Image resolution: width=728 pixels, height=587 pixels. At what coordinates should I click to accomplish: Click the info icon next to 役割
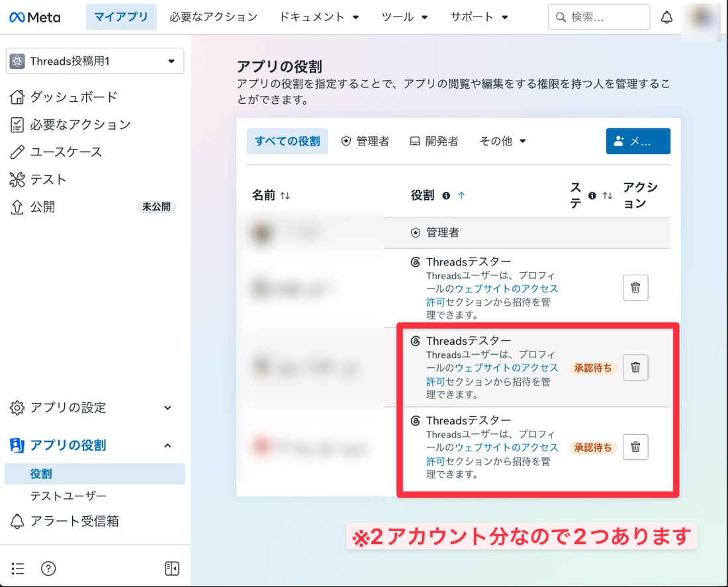click(446, 195)
